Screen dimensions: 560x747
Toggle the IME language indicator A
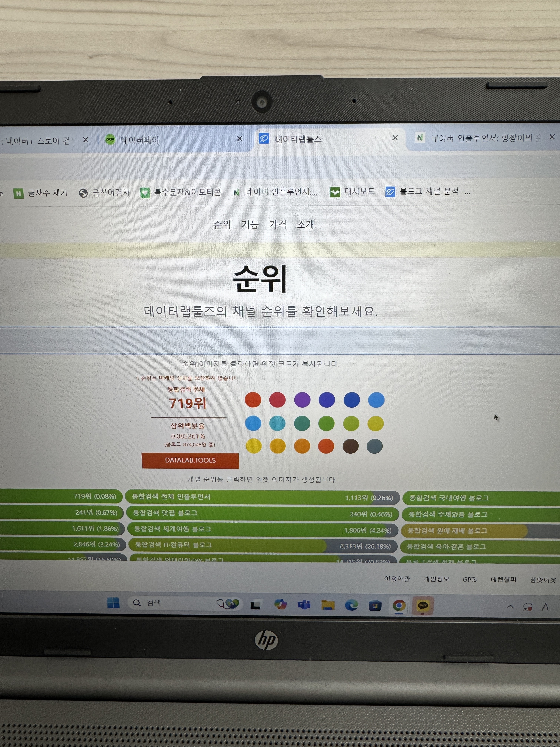pyautogui.click(x=545, y=607)
